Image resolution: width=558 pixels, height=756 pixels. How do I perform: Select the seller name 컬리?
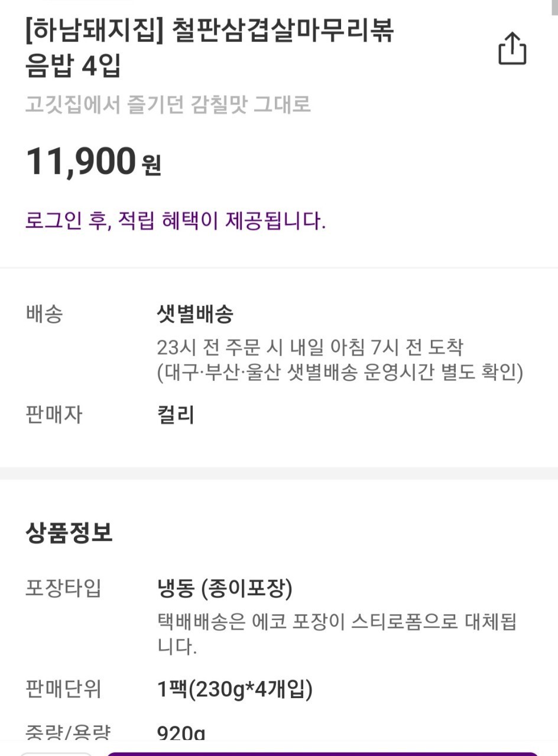[x=176, y=415]
